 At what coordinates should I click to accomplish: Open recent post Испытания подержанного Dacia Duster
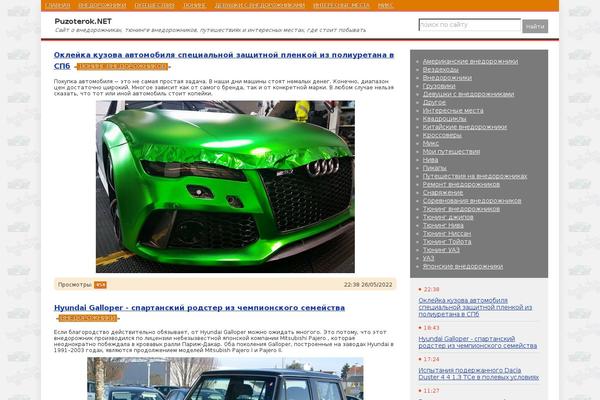(478, 374)
